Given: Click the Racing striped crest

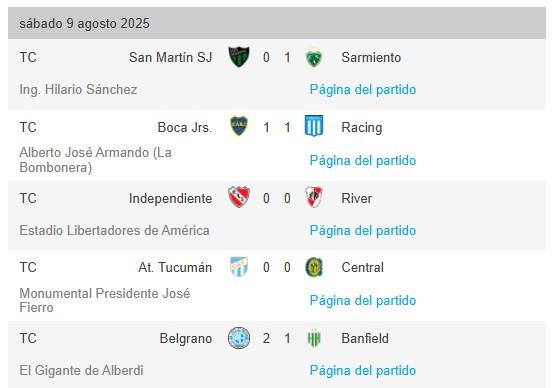Looking at the screenshot, I should (314, 126).
